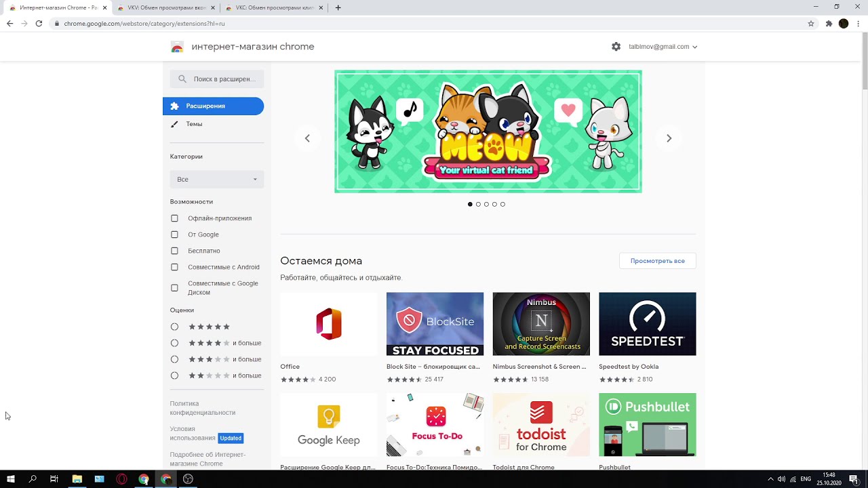Open Условия использования link
The height and width of the screenshot is (488, 868).
pyautogui.click(x=193, y=434)
